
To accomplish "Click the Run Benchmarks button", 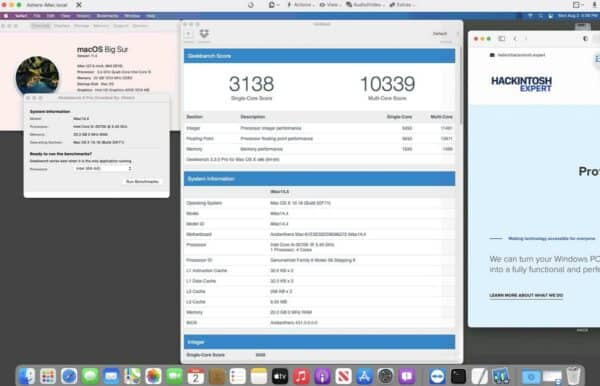I will pos(142,181).
